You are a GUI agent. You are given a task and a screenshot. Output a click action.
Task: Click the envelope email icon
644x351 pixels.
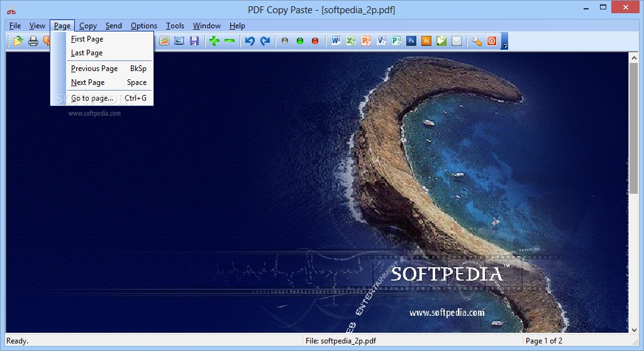click(x=457, y=41)
